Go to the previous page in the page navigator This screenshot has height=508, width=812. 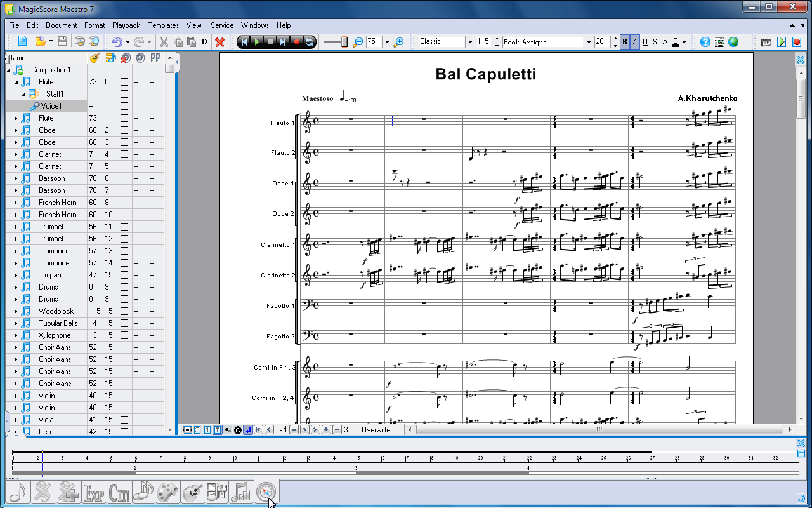coord(269,430)
